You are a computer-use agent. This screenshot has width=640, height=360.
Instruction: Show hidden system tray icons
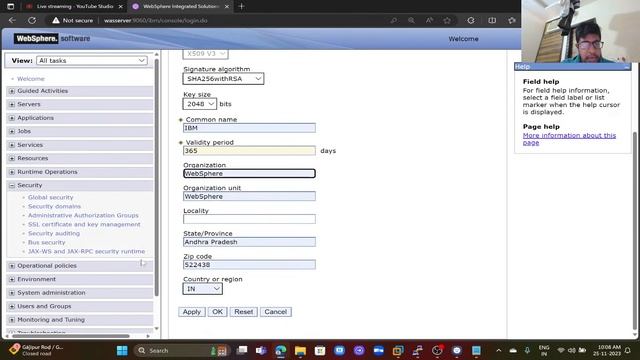point(499,350)
